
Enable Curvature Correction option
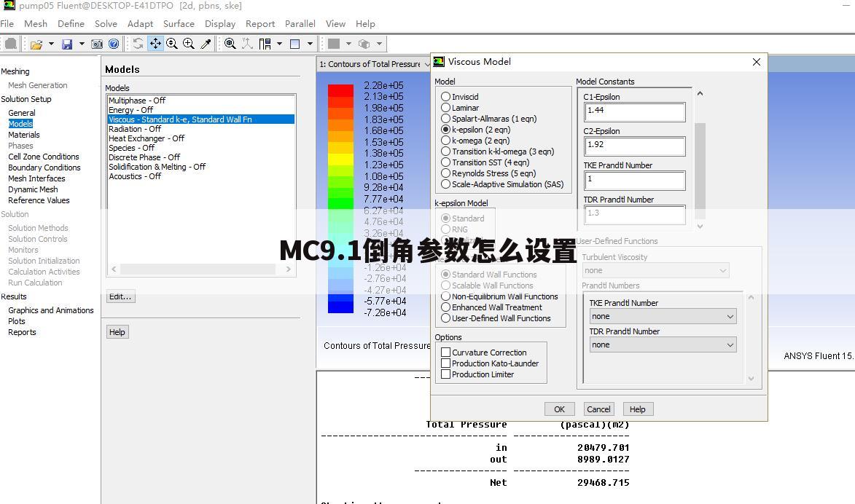(448, 353)
